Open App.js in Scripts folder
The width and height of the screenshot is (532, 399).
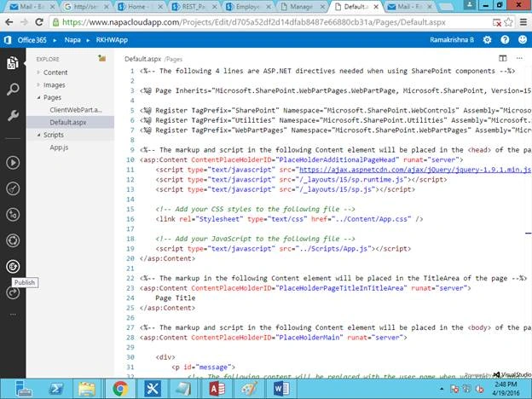click(59, 147)
